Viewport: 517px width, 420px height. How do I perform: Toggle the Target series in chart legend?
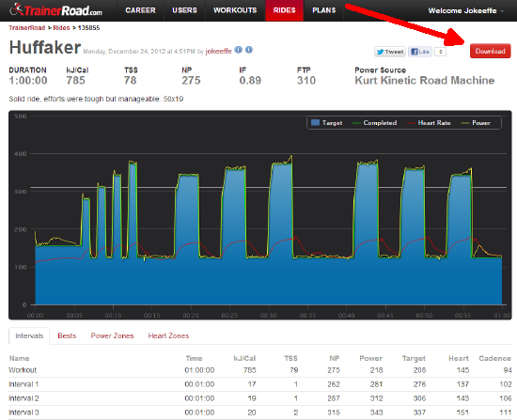tap(327, 123)
